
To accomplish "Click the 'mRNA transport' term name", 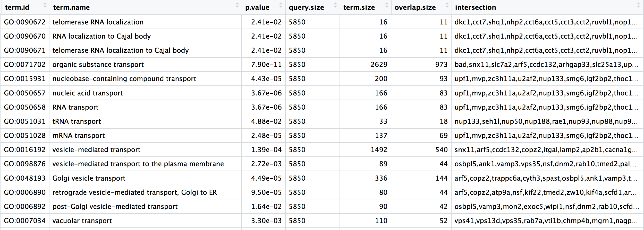I will click(x=79, y=136).
